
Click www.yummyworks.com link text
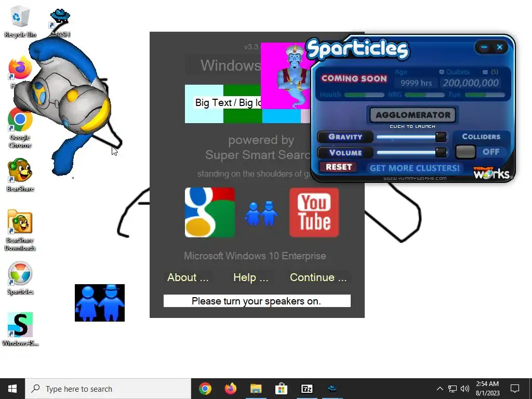(x=415, y=178)
